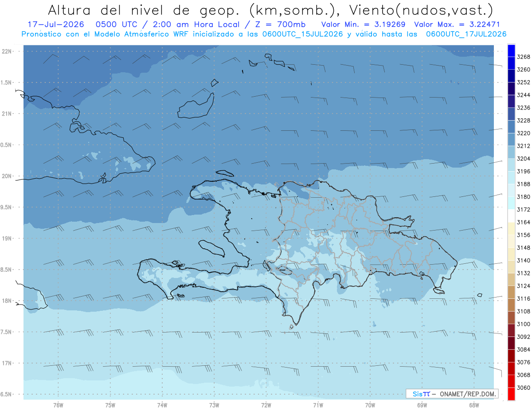
Task: Click the 3236 colorbar label
Action: point(524,108)
